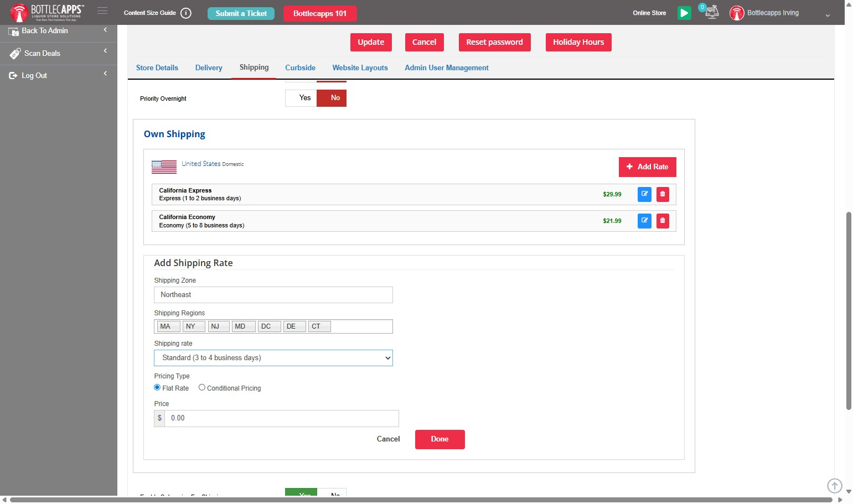Viewport: 853px width, 504px height.
Task: Click the horizontal scrollbar at bottom
Action: click(x=421, y=500)
